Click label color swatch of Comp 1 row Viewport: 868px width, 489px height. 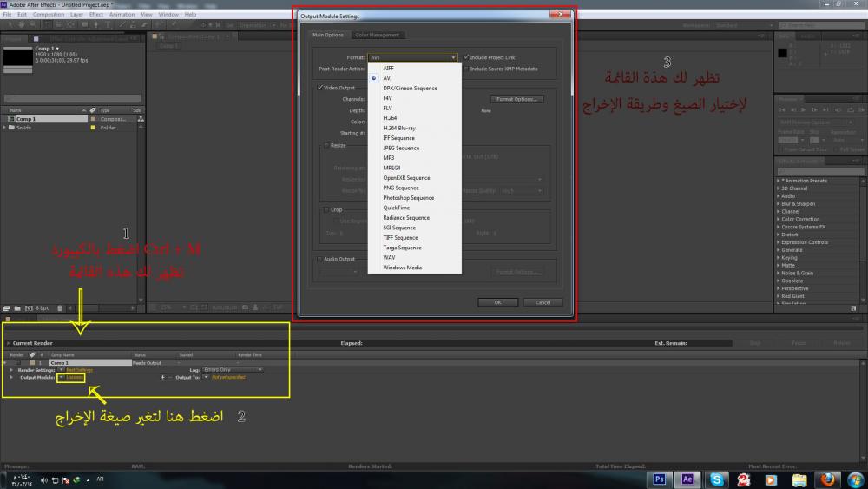click(x=93, y=118)
